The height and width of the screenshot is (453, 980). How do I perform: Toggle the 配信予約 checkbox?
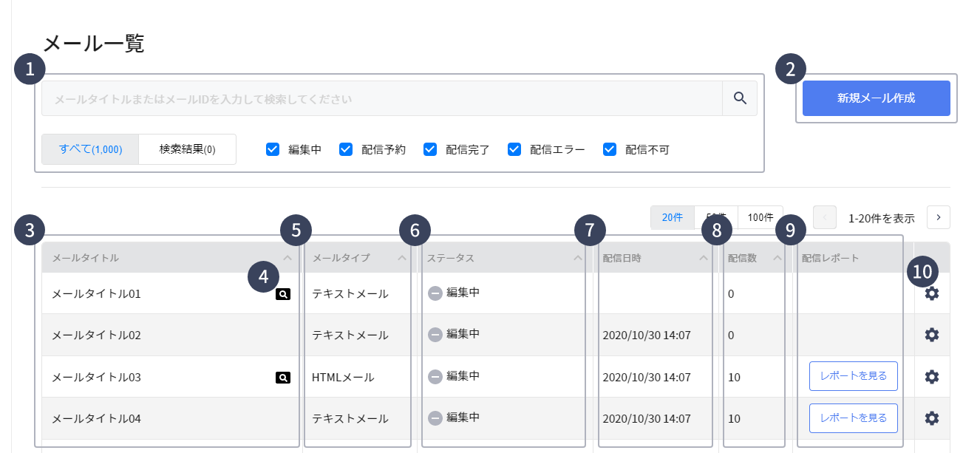346,149
